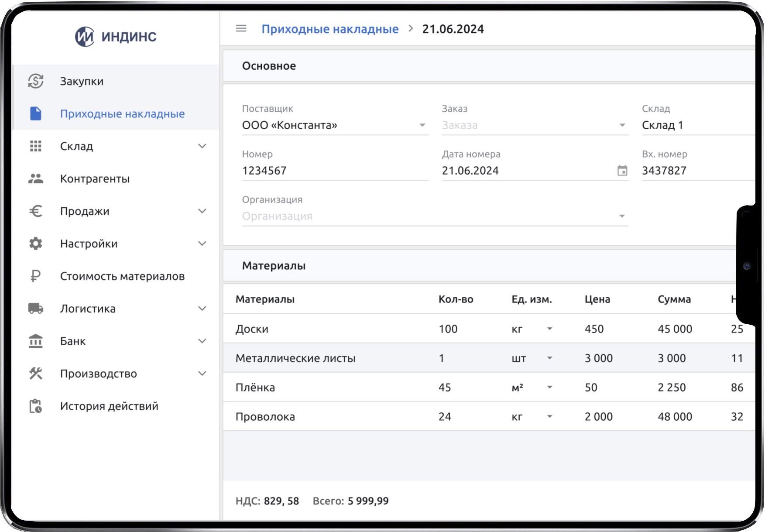The width and height of the screenshot is (765, 532).
Task: Click the История действий clipboard icon
Action: [x=36, y=405]
